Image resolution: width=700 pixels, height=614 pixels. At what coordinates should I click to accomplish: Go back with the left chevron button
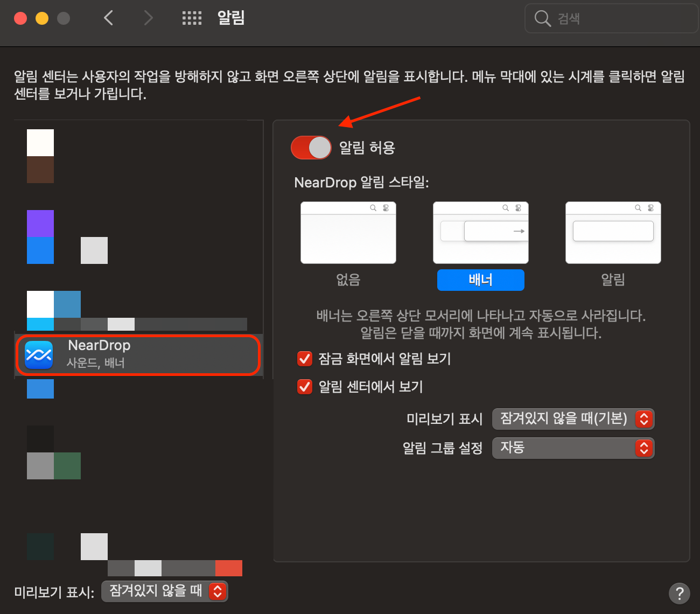point(108,18)
